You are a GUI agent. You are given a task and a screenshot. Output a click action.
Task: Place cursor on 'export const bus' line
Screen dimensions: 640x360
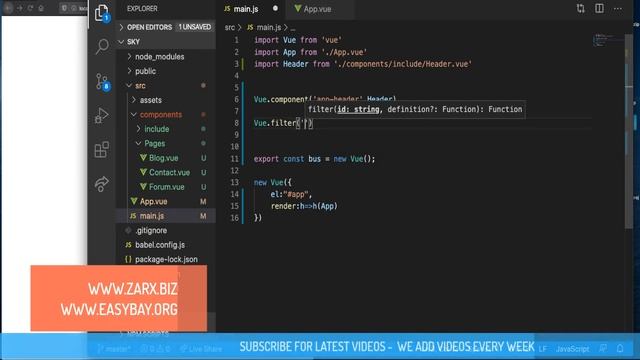[x=314, y=159]
